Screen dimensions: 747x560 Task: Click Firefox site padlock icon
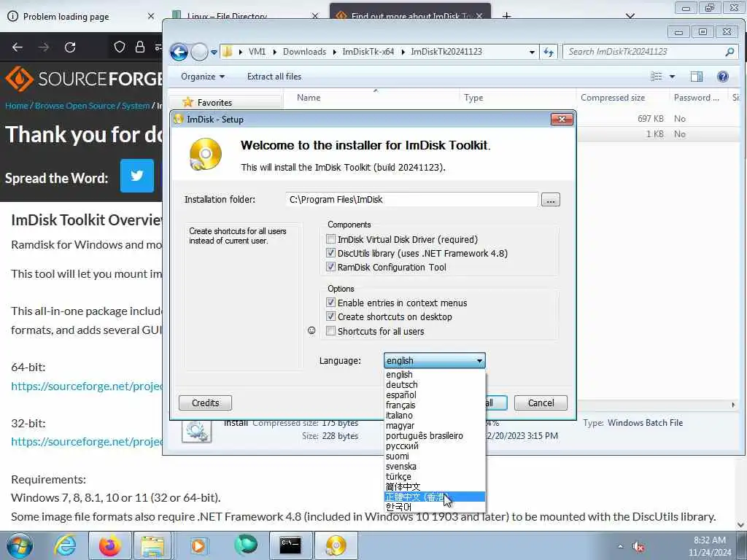(x=139, y=47)
